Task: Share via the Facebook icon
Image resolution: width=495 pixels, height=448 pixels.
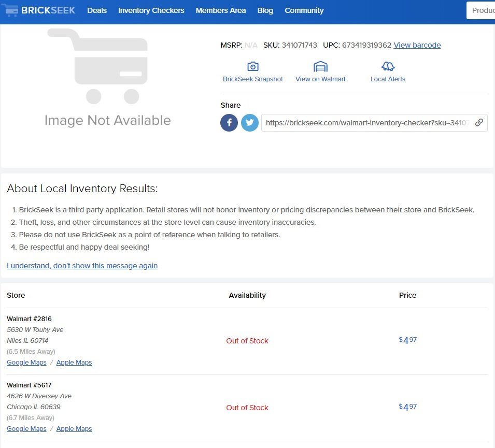Action: coord(229,123)
